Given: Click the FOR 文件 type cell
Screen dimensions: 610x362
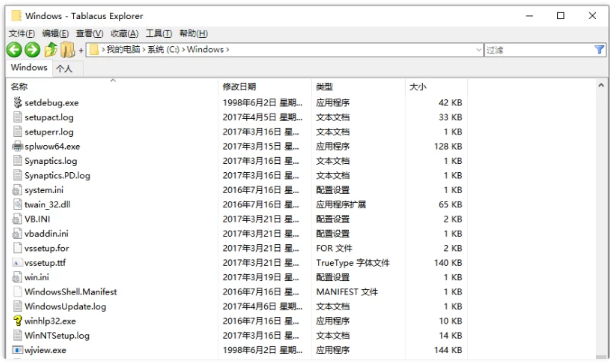Looking at the screenshot, I should coord(334,248).
